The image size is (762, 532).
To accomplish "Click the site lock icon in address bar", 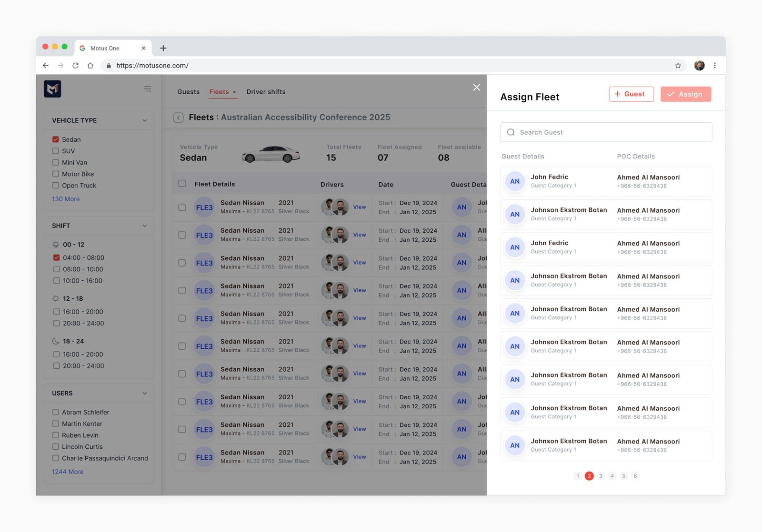I will (109, 66).
